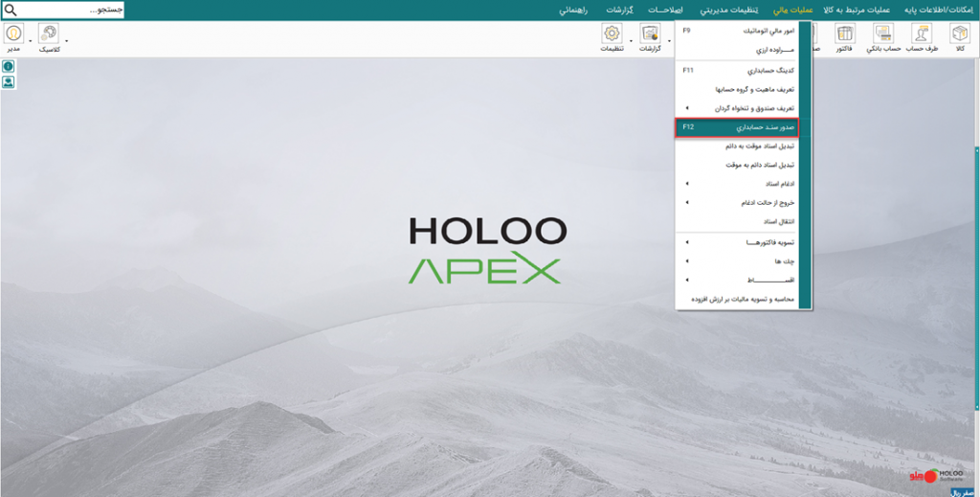Select تبدیل اسناد دائم به موقت entry
Image resolution: width=980 pixels, height=497 pixels.
[x=738, y=165]
